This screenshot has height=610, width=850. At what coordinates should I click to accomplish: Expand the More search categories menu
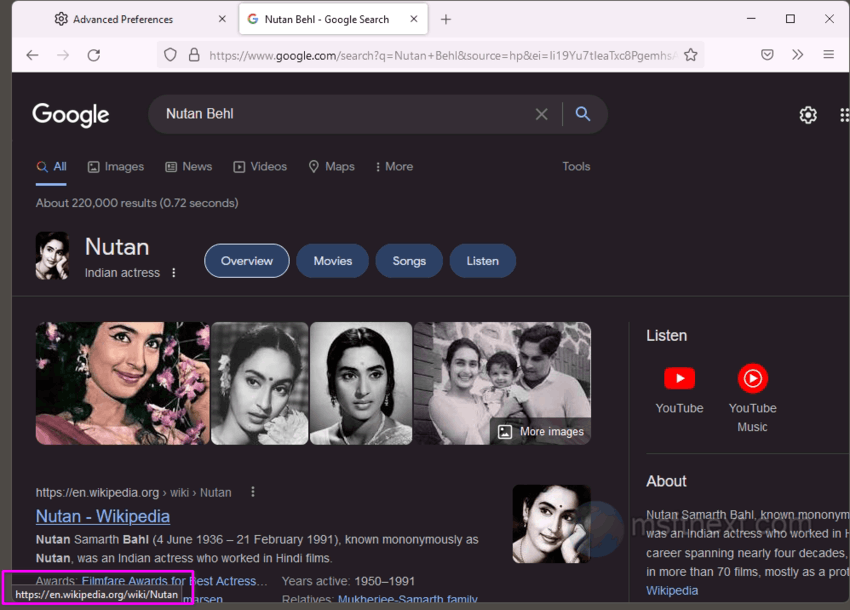(x=394, y=167)
